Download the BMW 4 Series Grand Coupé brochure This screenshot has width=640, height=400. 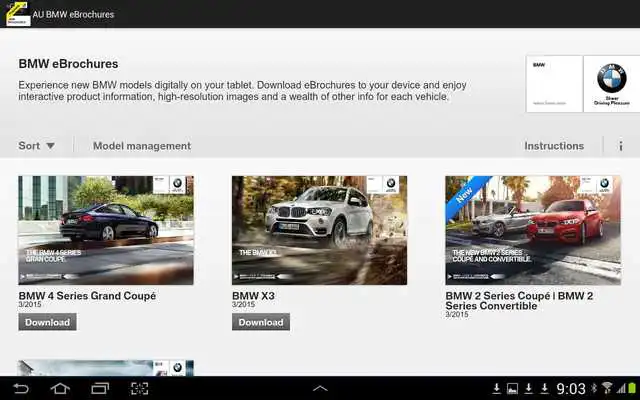pyautogui.click(x=47, y=322)
